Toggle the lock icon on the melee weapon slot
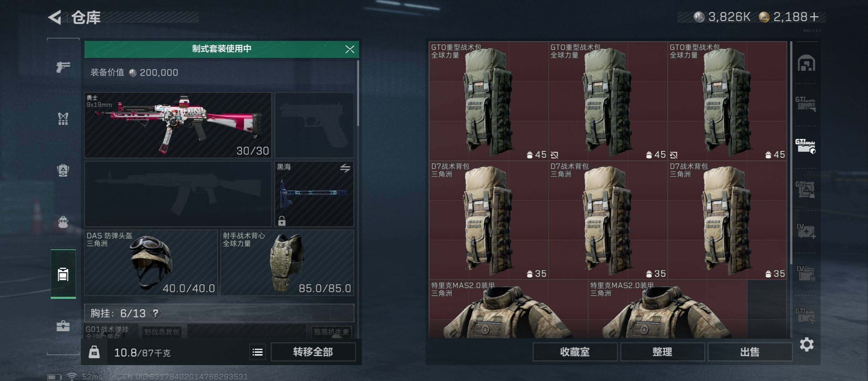868x381 pixels. tap(282, 221)
